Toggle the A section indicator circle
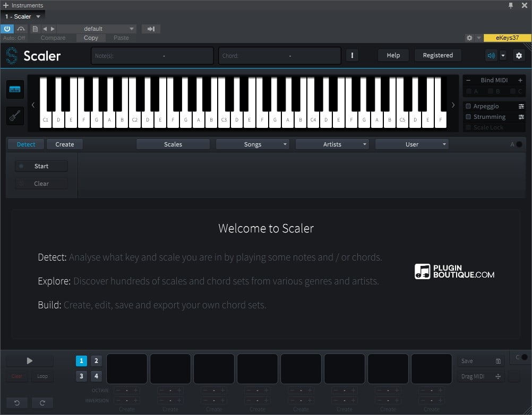This screenshot has height=415, width=532. click(x=519, y=144)
